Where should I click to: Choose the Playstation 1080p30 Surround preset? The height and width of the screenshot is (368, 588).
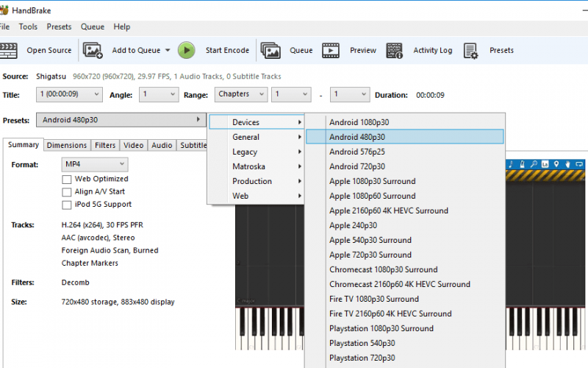405,328
